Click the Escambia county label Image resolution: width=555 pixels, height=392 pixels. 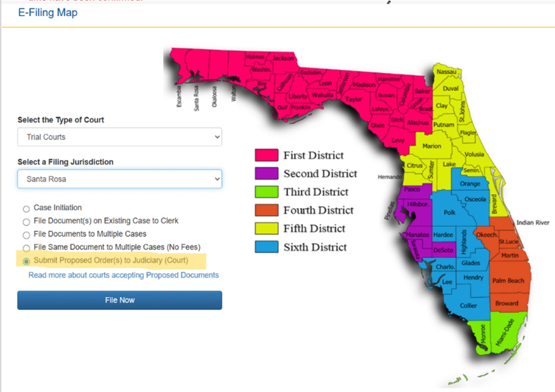(x=179, y=96)
